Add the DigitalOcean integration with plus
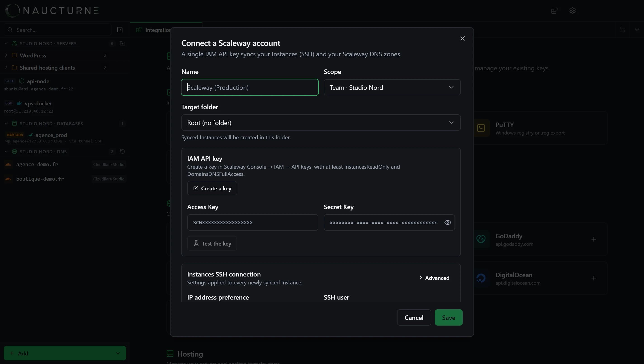The image size is (644, 364). [x=594, y=278]
